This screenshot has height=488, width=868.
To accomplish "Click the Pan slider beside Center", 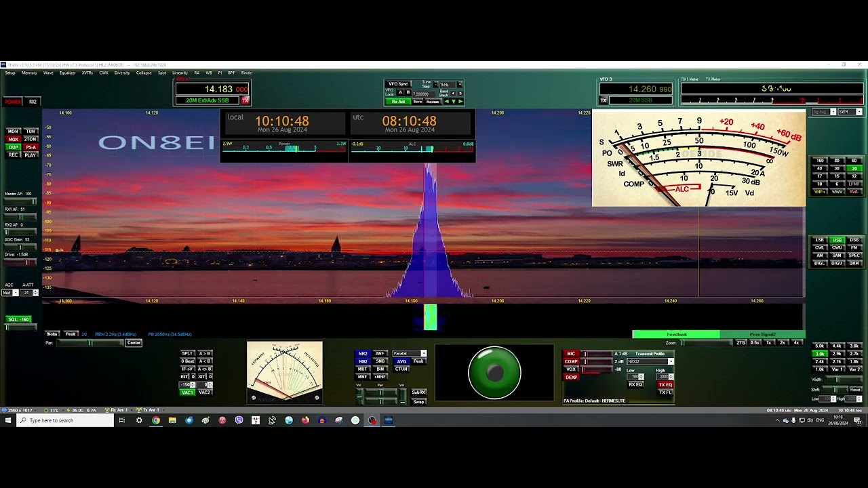I will click(90, 343).
